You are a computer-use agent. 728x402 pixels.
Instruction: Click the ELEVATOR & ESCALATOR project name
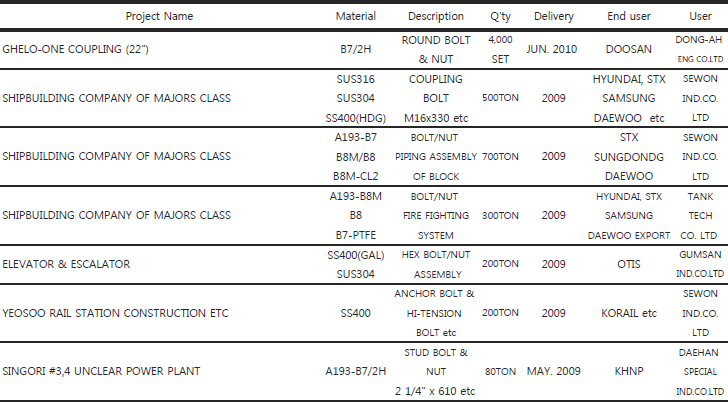tap(66, 264)
